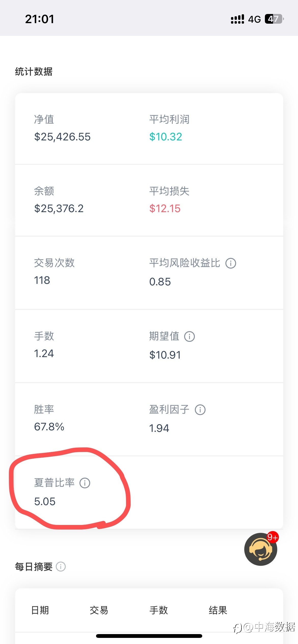
Task: Tap the 平均利润 value $10.32
Action: tap(166, 137)
